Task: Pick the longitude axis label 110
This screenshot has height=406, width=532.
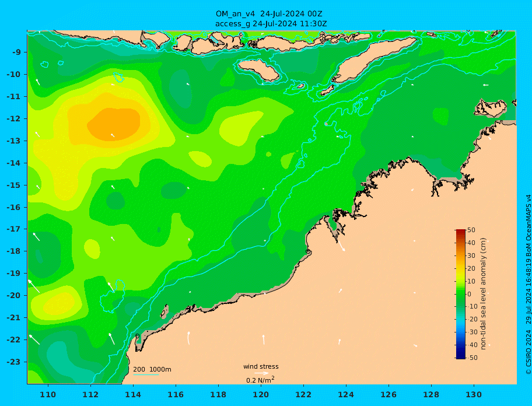Action: pyautogui.click(x=48, y=394)
